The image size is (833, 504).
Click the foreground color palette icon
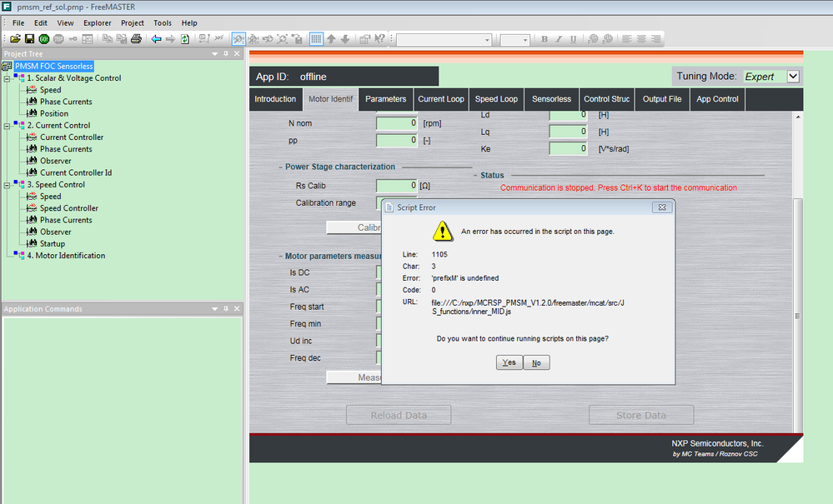click(594, 38)
